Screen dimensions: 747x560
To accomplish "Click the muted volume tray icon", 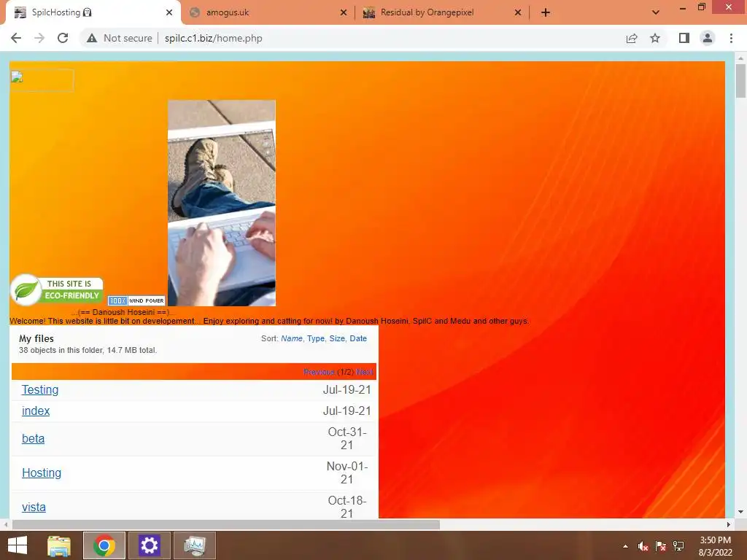I will pyautogui.click(x=643, y=546).
